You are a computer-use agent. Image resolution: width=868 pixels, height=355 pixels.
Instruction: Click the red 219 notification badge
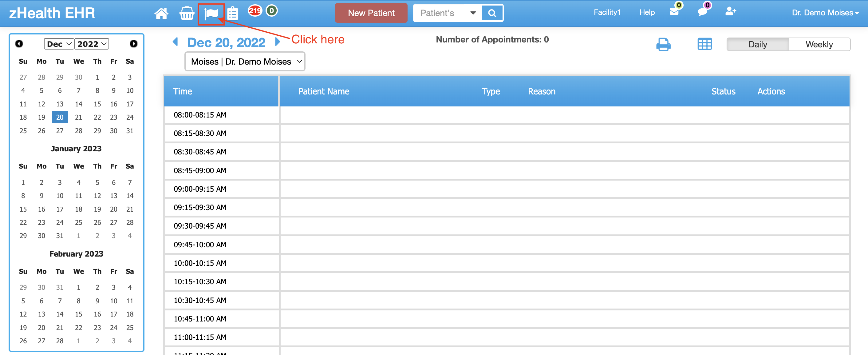(x=255, y=11)
